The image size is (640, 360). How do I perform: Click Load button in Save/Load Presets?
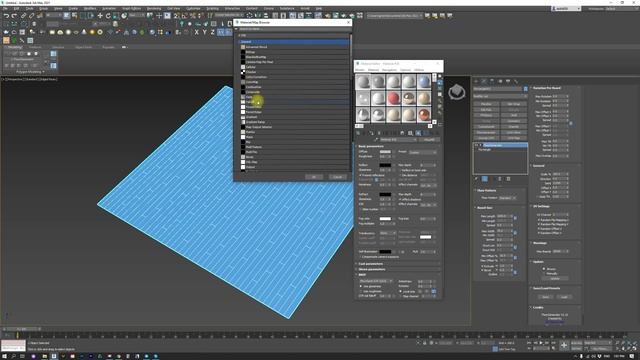[x=564, y=297]
